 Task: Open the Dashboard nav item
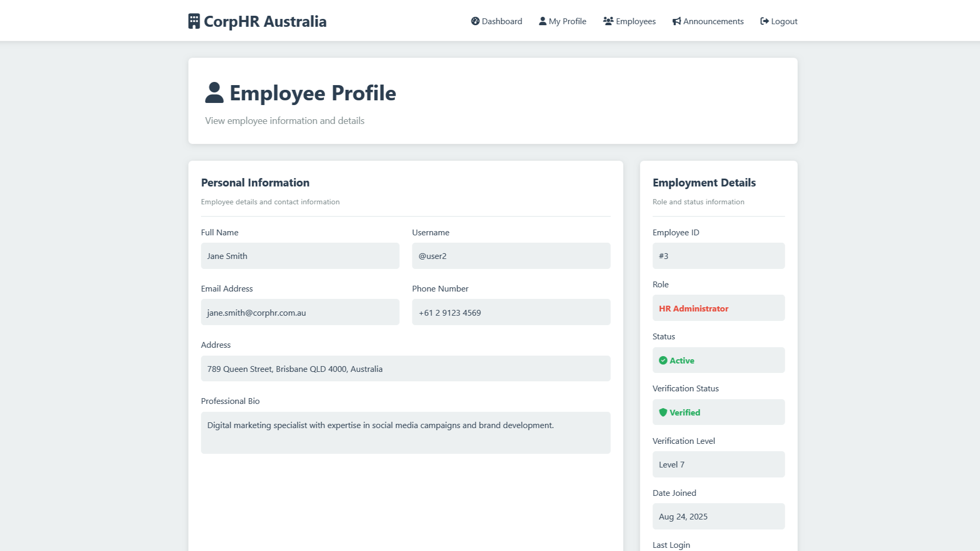tap(497, 21)
